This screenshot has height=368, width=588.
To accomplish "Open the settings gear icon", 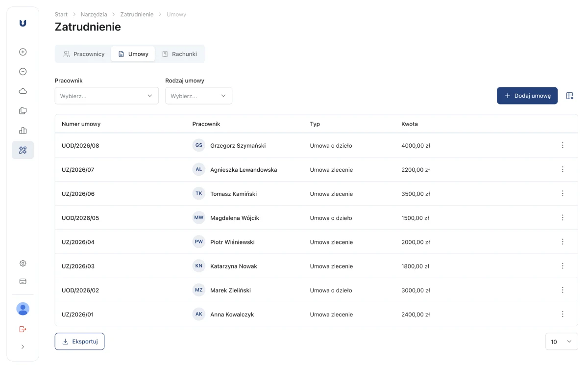I will [x=23, y=263].
